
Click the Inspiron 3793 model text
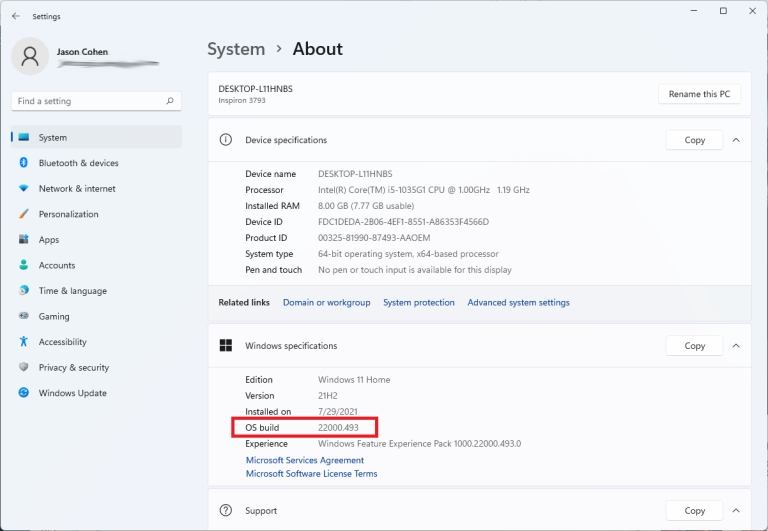click(x=242, y=100)
